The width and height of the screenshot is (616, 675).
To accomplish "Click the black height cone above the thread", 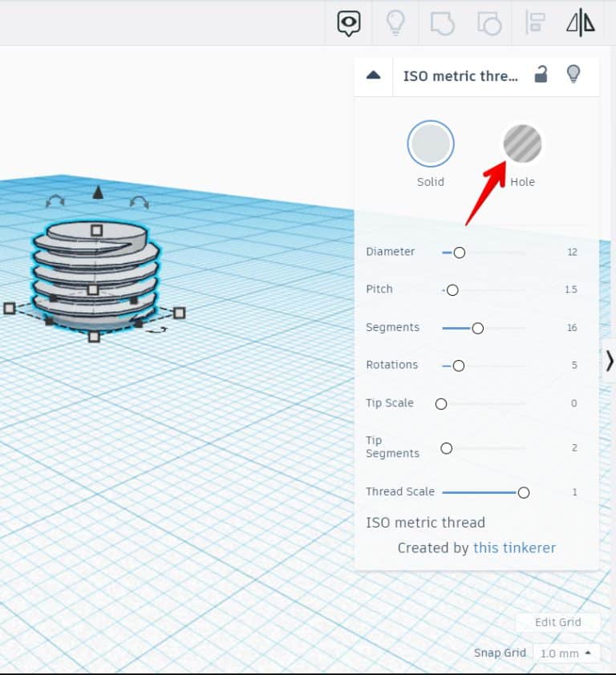I will click(x=98, y=192).
